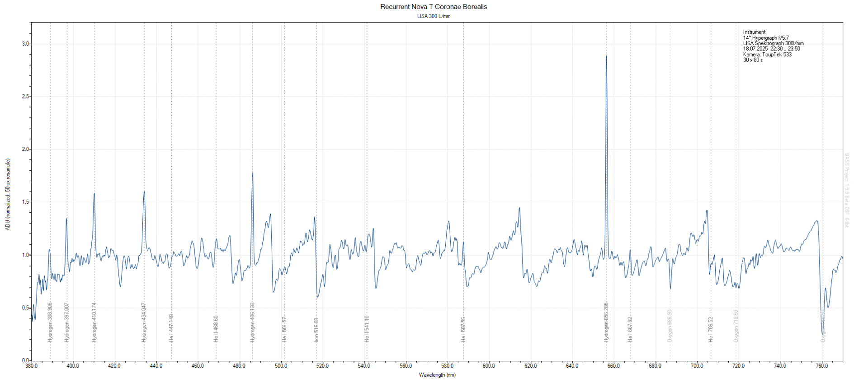Click the chart title "Recurrent Nova T Coronae Borealis"

click(x=434, y=7)
